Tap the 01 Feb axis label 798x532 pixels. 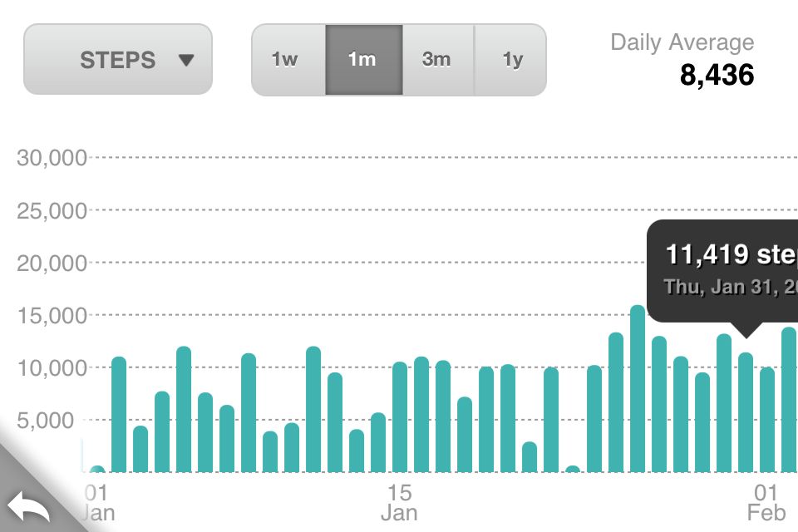(x=766, y=503)
